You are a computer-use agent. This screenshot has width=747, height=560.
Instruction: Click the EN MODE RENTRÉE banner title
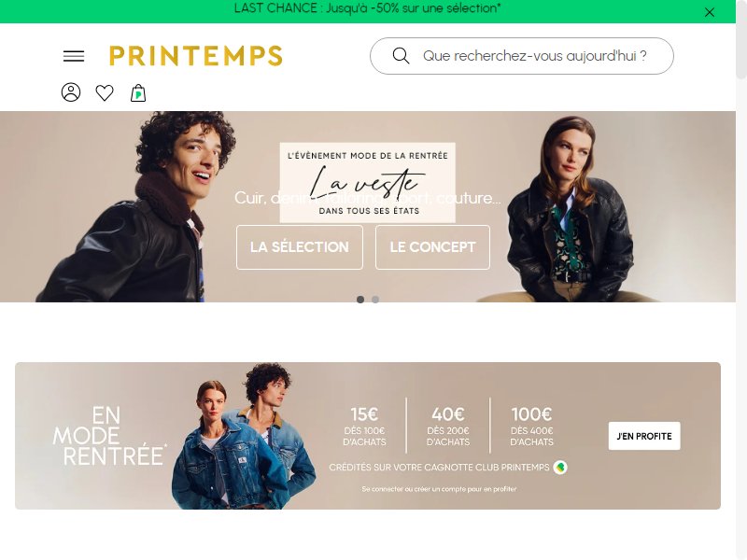(109, 436)
